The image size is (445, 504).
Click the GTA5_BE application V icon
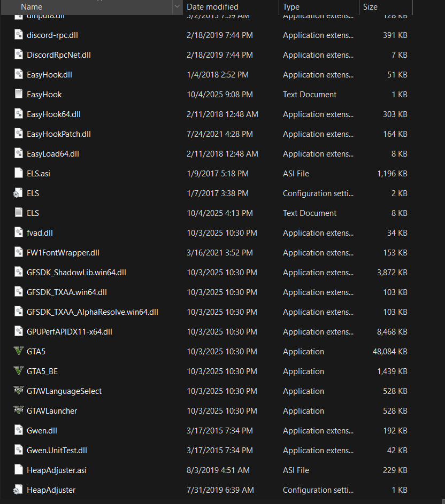pos(19,371)
